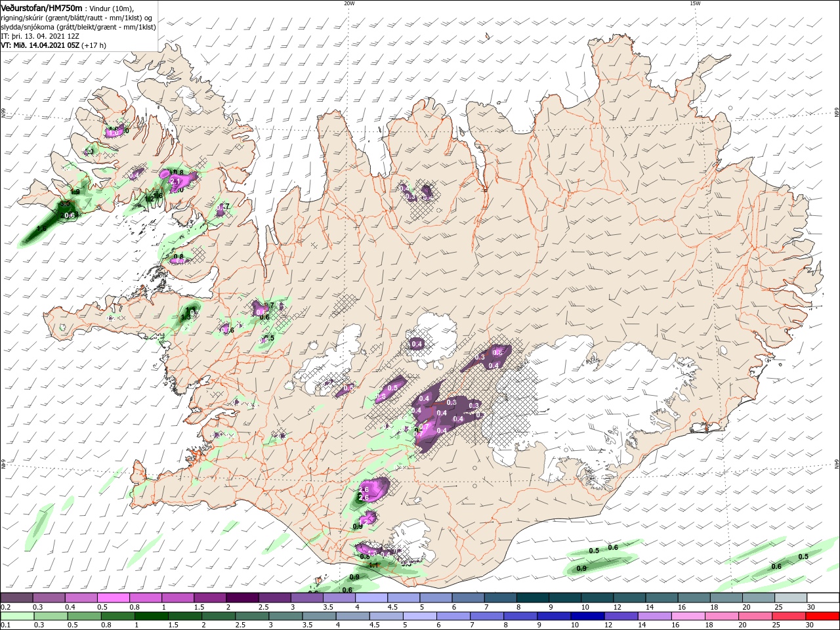Select the lavender 3.5–4 snow legend swatch
The height and width of the screenshot is (630, 840).
[x=339, y=598]
